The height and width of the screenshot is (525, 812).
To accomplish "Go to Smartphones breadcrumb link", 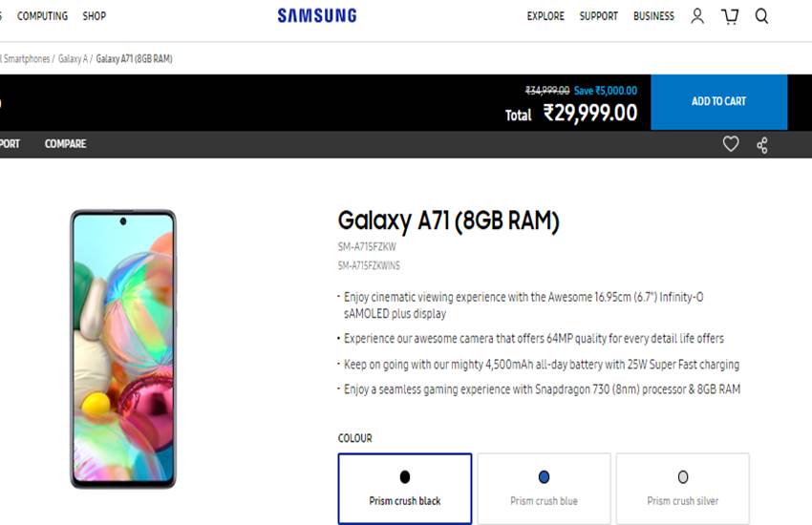I will [25, 59].
